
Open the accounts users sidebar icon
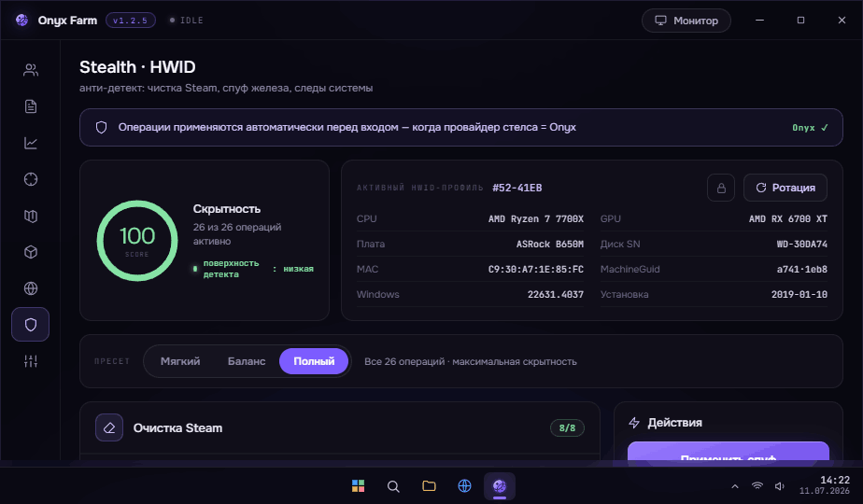tap(31, 70)
